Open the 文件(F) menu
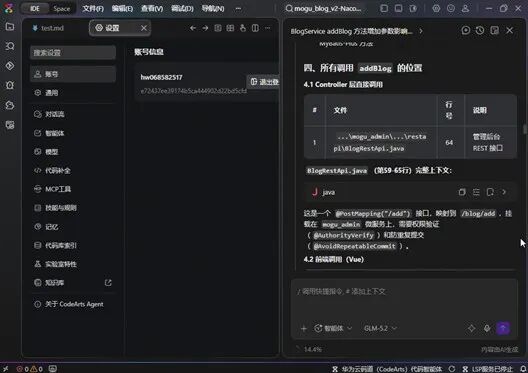The width and height of the screenshot is (528, 373). [93, 8]
